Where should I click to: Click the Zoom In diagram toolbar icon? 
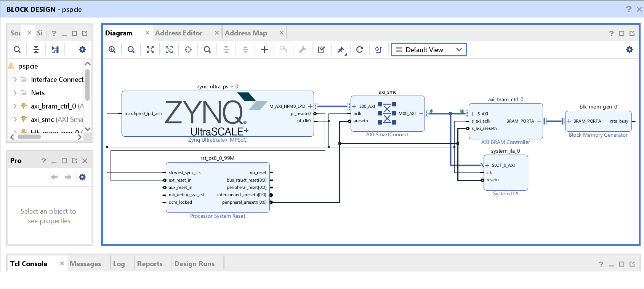(x=112, y=49)
